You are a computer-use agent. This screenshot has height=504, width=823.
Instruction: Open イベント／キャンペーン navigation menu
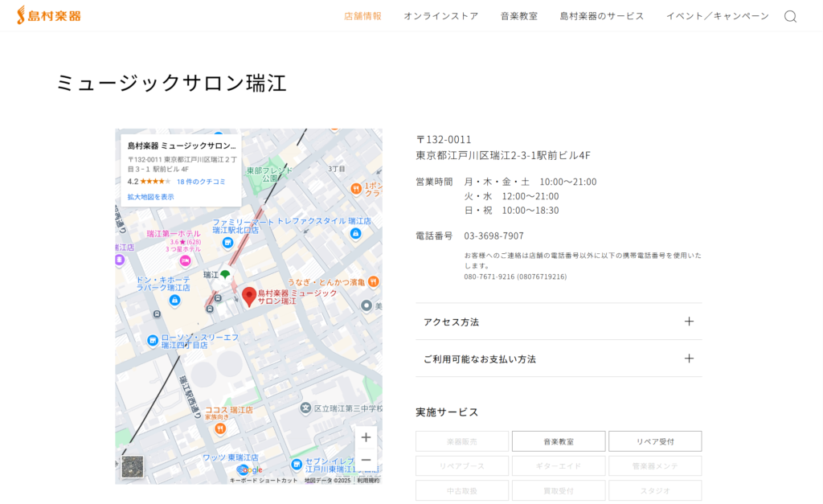coord(718,16)
